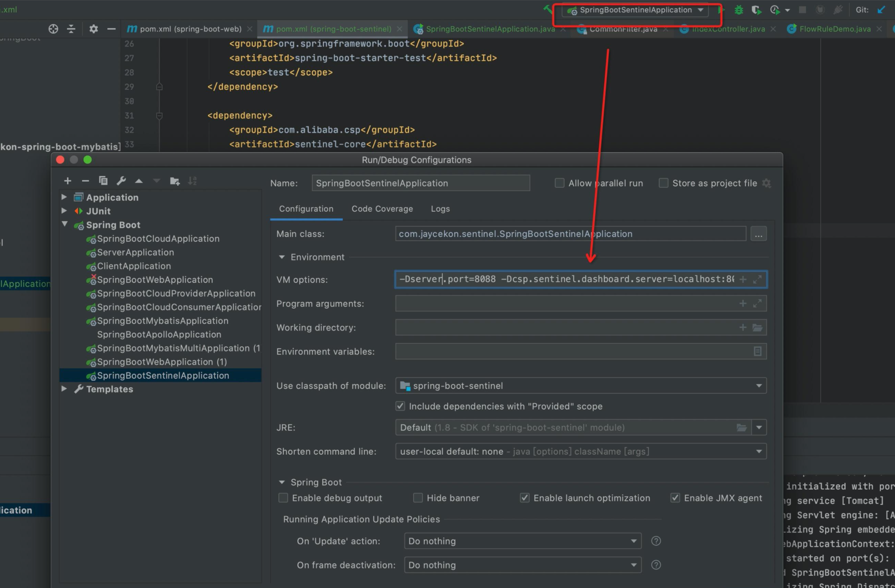Viewport: 895px width, 588px height.
Task: Click the Spring Boot run configuration icon
Action: pyautogui.click(x=573, y=11)
